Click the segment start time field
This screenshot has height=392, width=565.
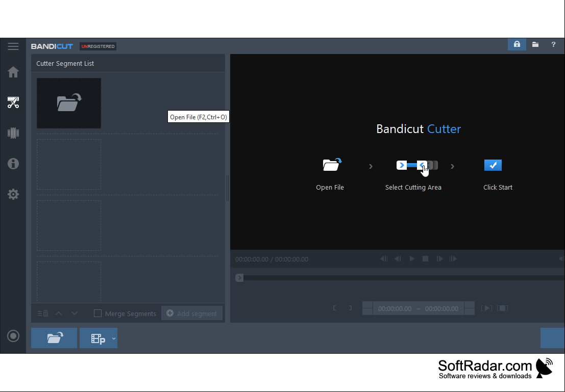coord(395,308)
